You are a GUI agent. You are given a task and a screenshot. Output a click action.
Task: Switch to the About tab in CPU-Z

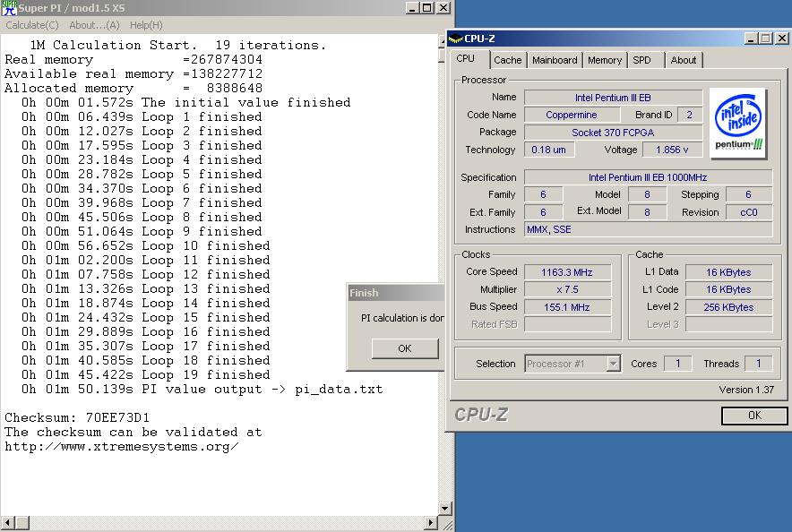684,60
